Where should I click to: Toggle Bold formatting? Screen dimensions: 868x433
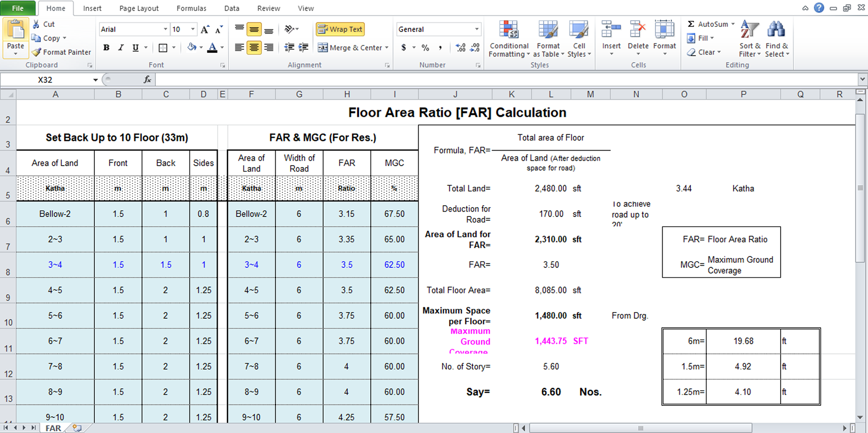tap(106, 48)
